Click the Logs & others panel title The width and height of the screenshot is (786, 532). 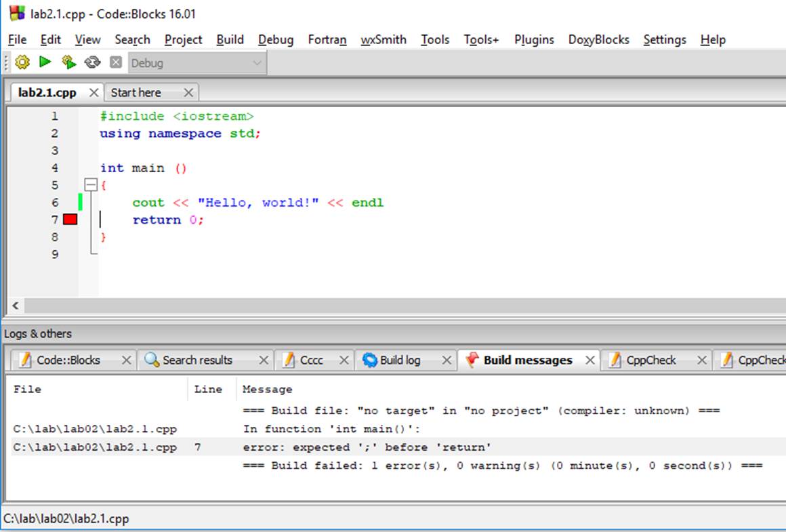[37, 334]
